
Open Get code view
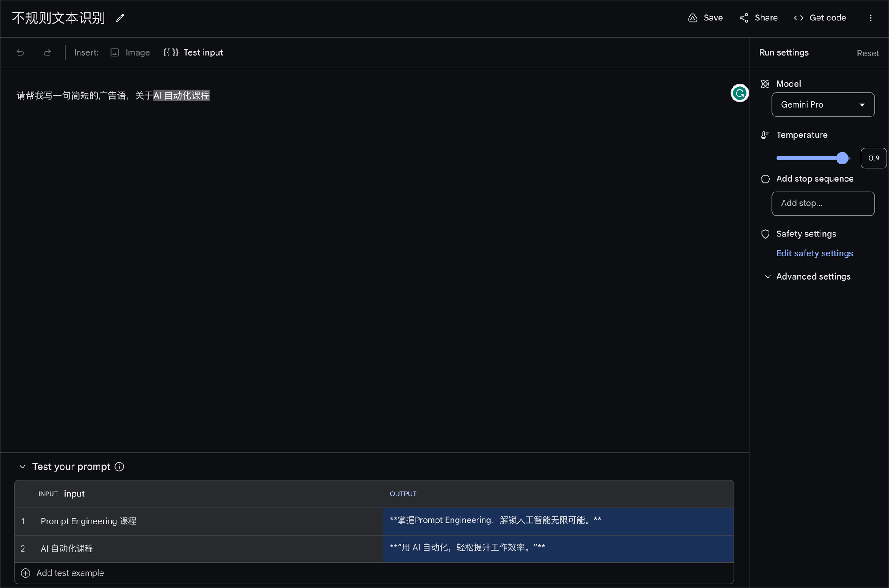[820, 18]
